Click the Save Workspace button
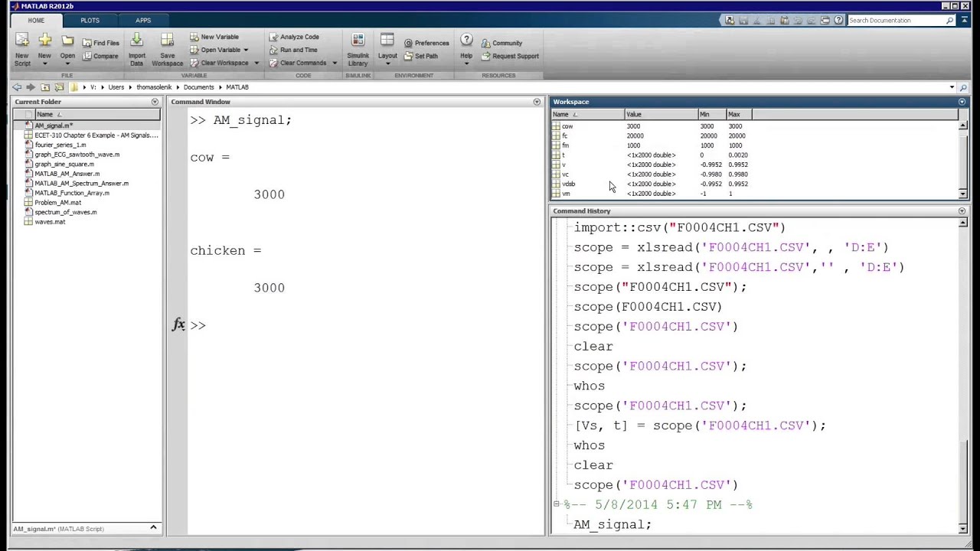980x551 pixels. pyautogui.click(x=167, y=49)
